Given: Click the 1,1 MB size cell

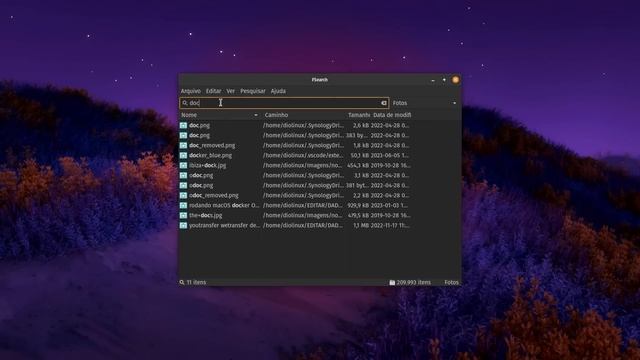Looking at the screenshot, I should point(361,225).
